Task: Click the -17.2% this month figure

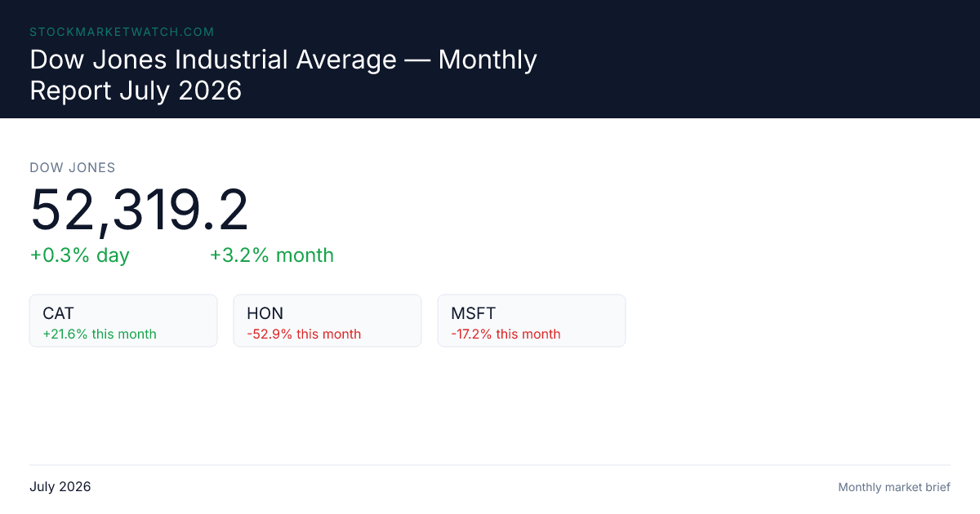Action: pos(506,334)
